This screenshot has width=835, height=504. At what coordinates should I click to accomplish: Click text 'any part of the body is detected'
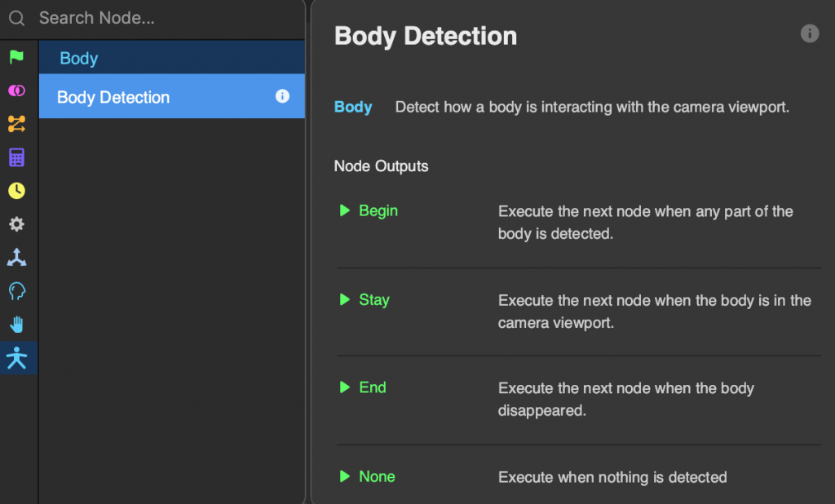pos(646,222)
